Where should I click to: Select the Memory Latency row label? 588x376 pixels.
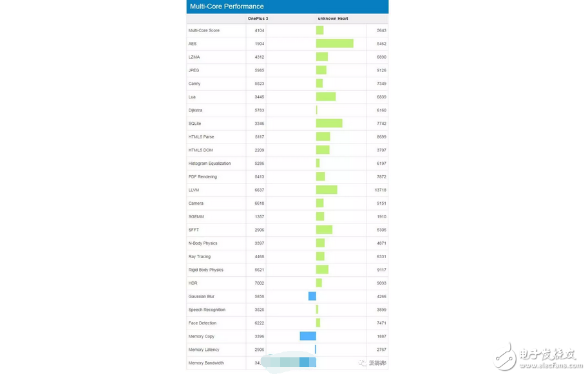tap(204, 350)
